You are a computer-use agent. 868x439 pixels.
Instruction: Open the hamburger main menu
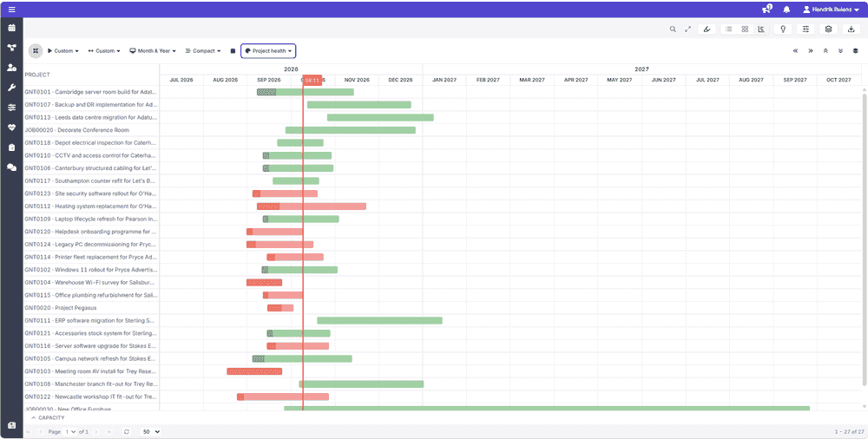pyautogui.click(x=11, y=10)
